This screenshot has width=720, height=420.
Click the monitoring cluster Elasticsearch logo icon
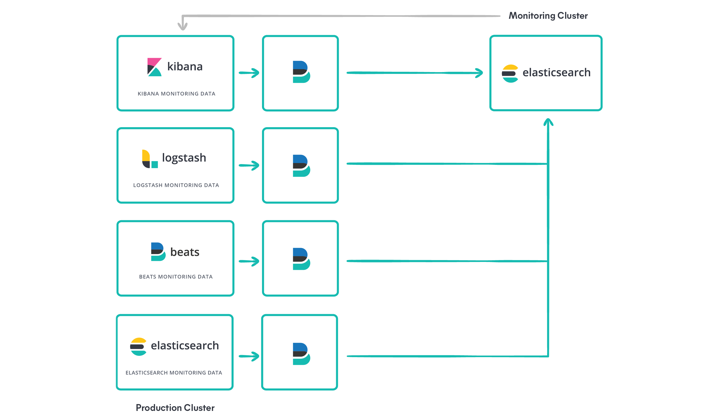(x=510, y=73)
